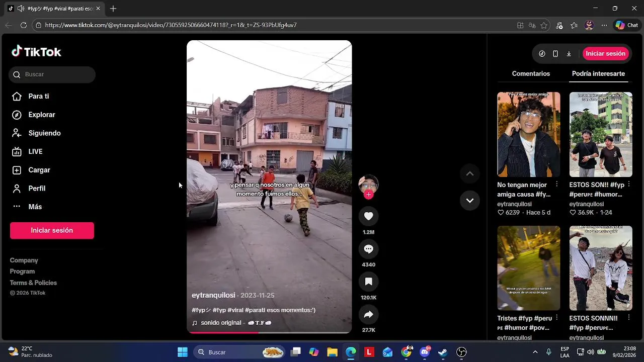Click the translate page icon in address bar
This screenshot has width=644, height=362.
pyautogui.click(x=532, y=25)
